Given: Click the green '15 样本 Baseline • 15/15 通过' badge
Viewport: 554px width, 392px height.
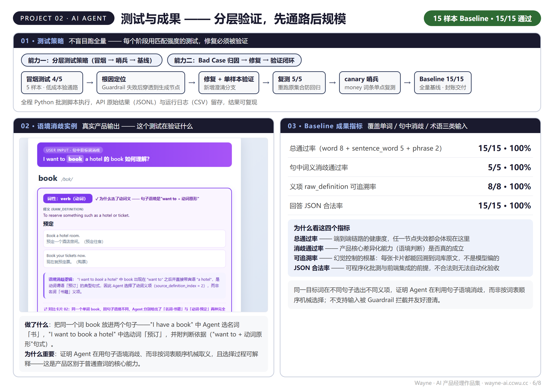Looking at the screenshot, I should pos(482,18).
